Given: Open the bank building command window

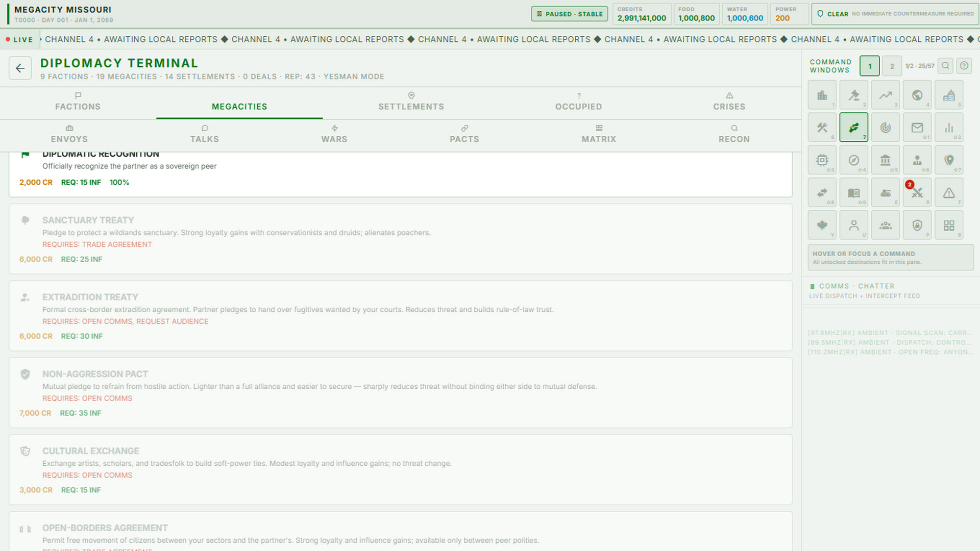Looking at the screenshot, I should (x=885, y=160).
